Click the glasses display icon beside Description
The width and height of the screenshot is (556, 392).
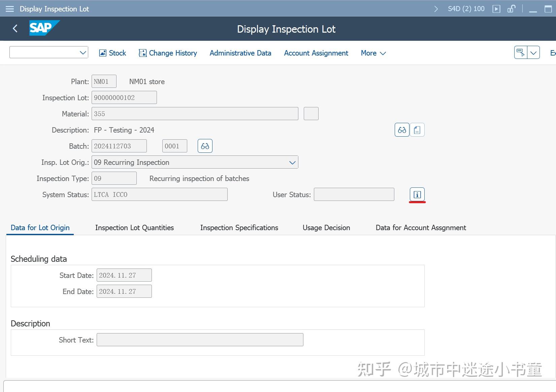(401, 130)
